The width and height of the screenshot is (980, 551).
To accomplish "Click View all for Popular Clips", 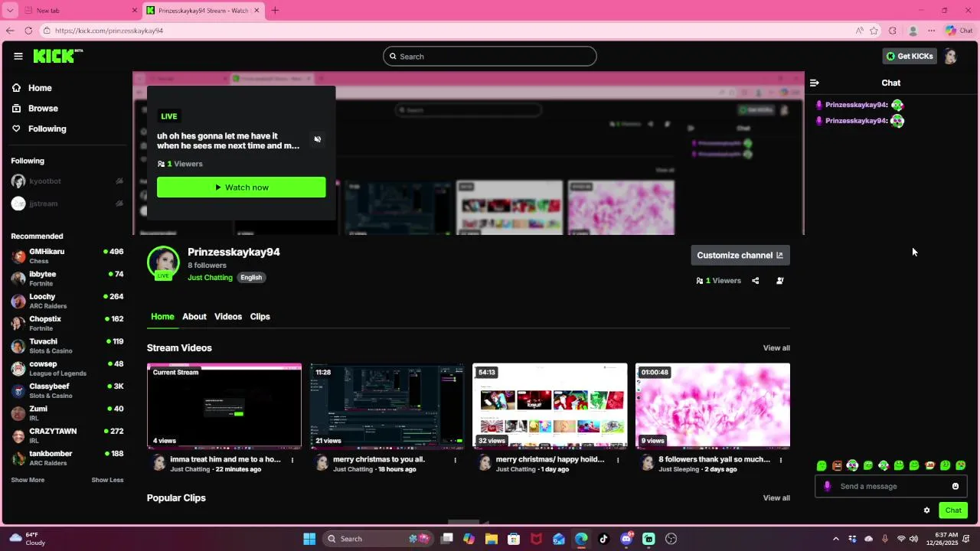I will click(776, 498).
